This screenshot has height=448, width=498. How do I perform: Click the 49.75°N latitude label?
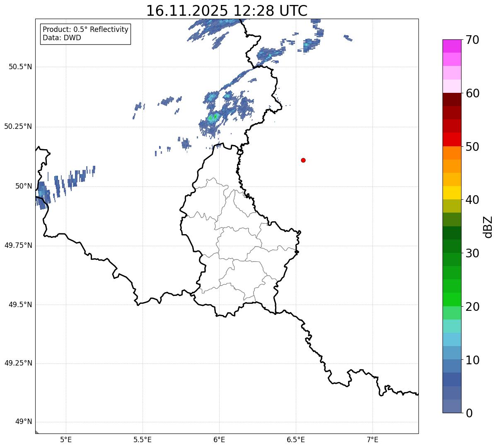pos(18,245)
